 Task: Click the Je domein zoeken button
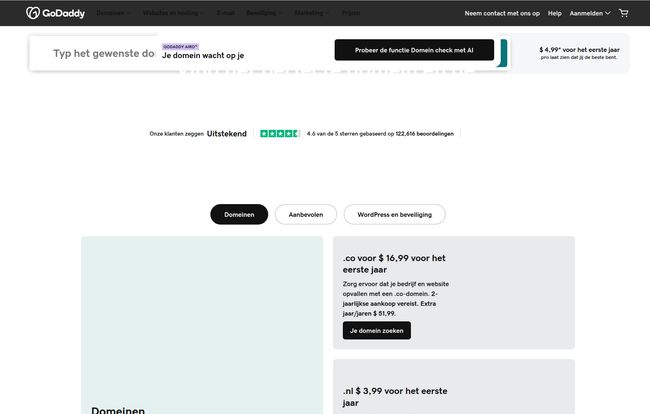tap(376, 330)
